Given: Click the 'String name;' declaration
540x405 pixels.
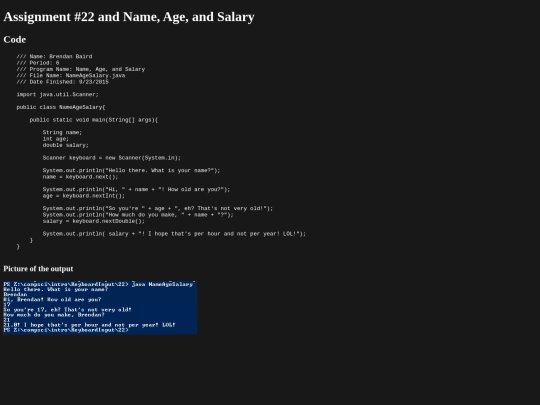Looking at the screenshot, I should click(x=62, y=133).
